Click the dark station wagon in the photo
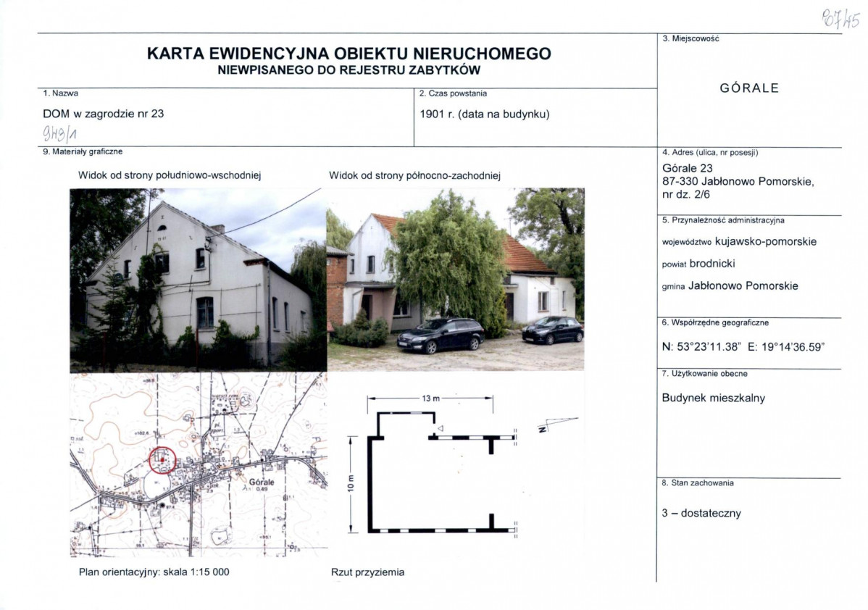 pyautogui.click(x=441, y=335)
